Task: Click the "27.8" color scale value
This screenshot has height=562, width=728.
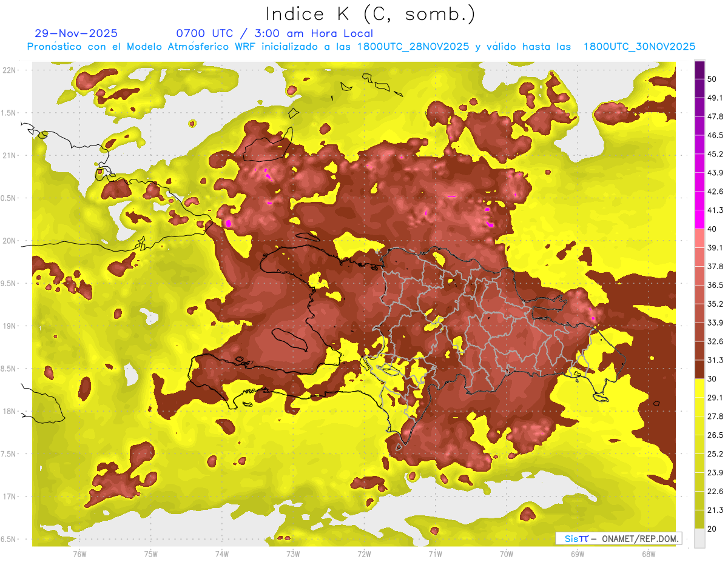Action: point(715,416)
